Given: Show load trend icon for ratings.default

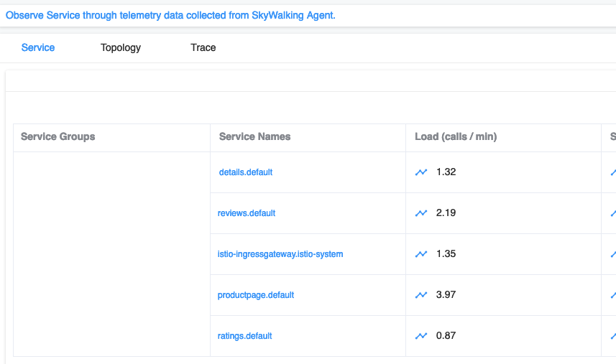Looking at the screenshot, I should [x=421, y=336].
